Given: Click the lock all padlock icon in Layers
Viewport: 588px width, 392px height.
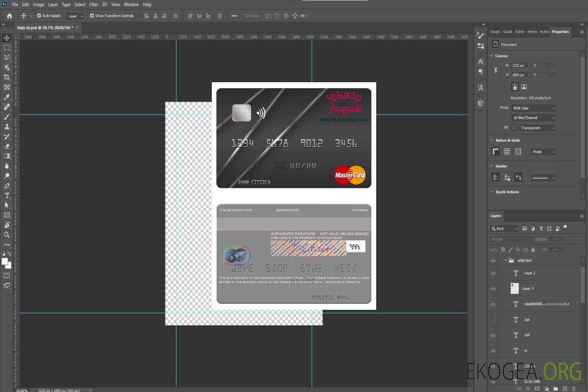Looking at the screenshot, I should coord(533,249).
